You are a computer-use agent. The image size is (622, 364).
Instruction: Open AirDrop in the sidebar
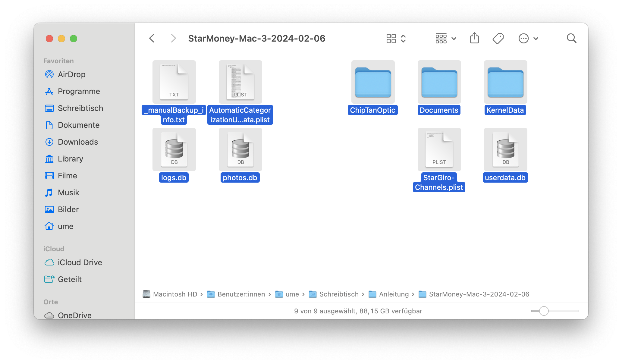tap(71, 74)
